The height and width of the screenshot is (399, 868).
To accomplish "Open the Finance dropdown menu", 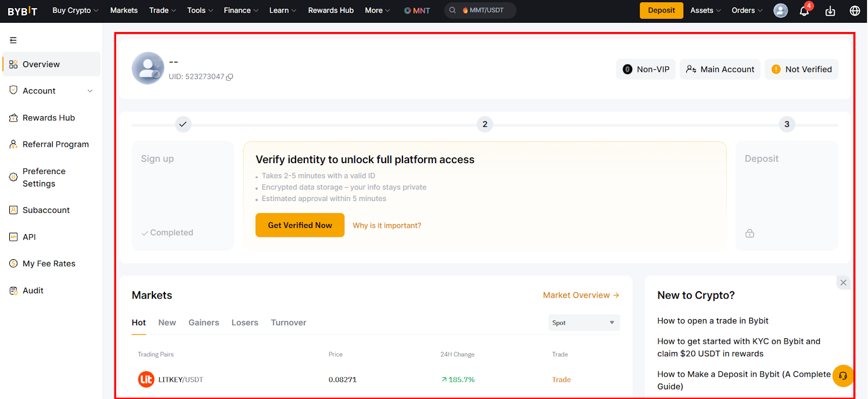I will pyautogui.click(x=241, y=10).
